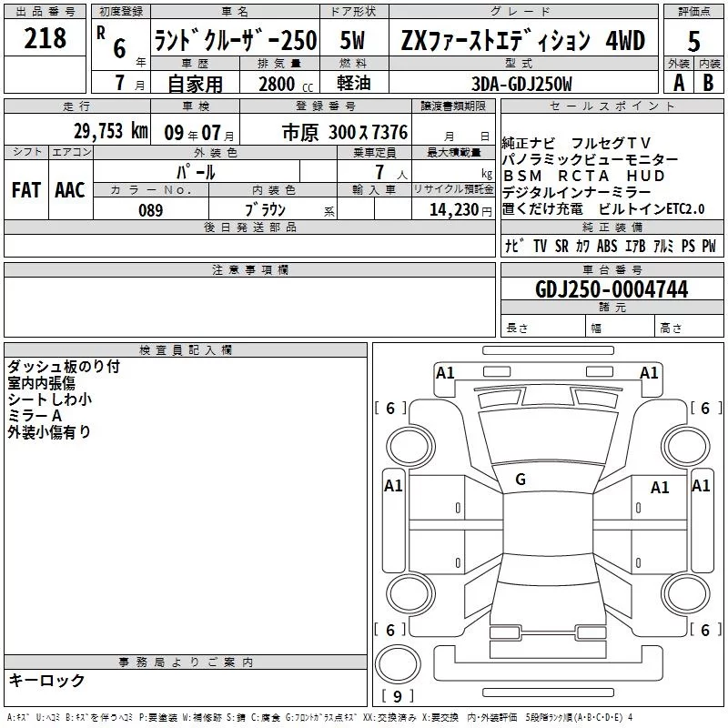Viewport: 728px width, 728px height.
Task: Select 高さ dimension field
Action: pos(689,327)
